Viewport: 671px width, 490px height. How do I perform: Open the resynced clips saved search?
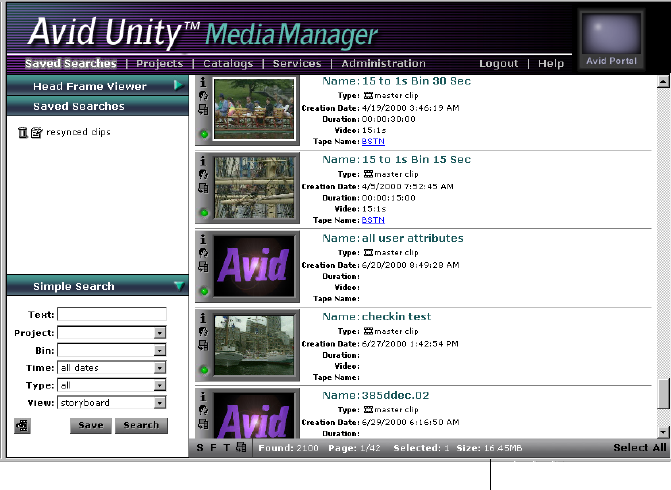click(78, 132)
